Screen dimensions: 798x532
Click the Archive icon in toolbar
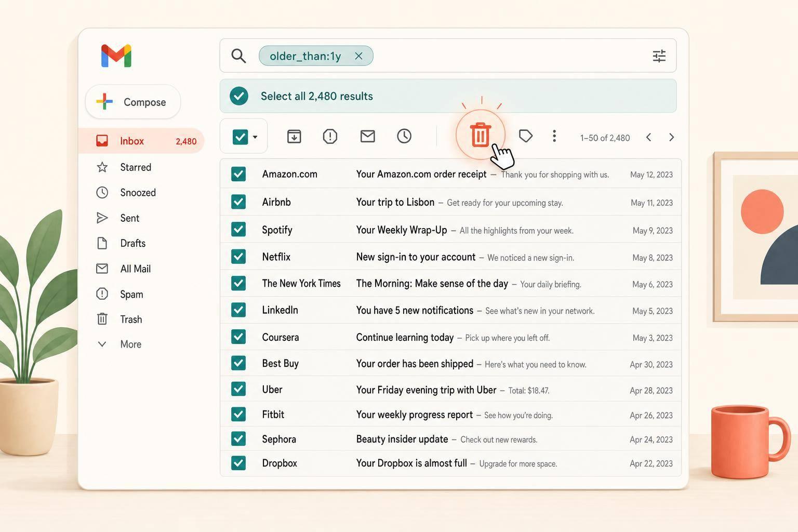tap(294, 136)
